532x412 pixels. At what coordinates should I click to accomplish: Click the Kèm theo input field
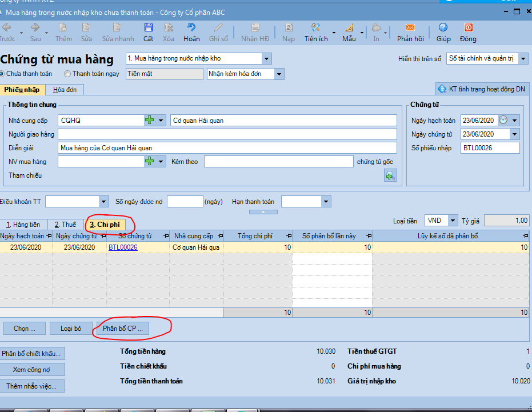tap(278, 162)
